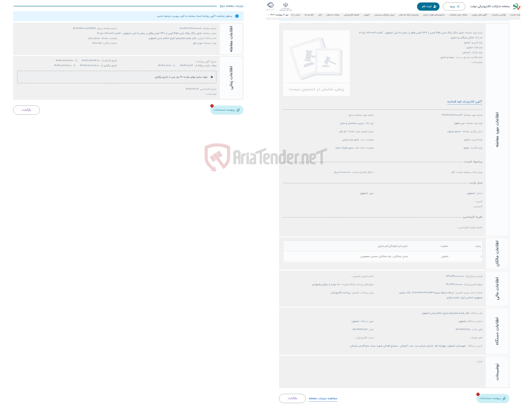Click بازگشت button on left panel
Screen dimensions: 532x408
click(x=27, y=110)
